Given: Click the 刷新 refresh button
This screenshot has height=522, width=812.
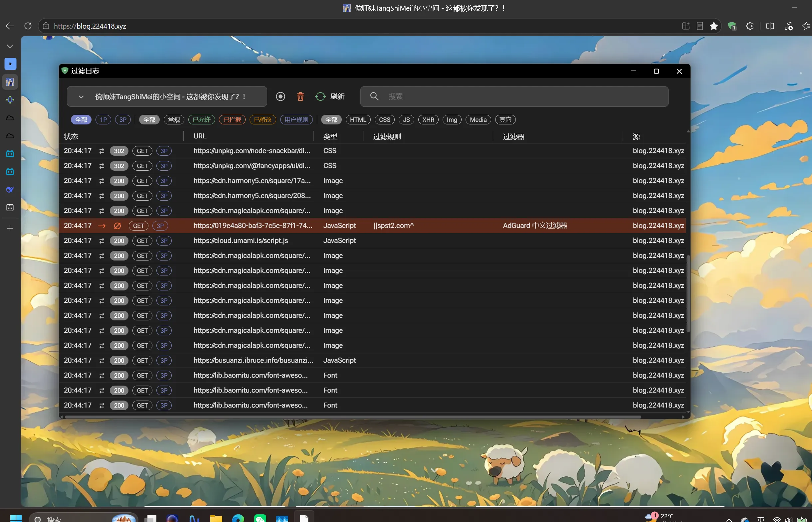Looking at the screenshot, I should point(330,96).
